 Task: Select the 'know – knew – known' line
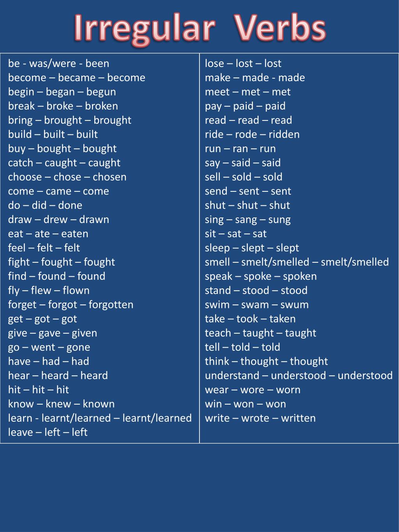pos(62,404)
